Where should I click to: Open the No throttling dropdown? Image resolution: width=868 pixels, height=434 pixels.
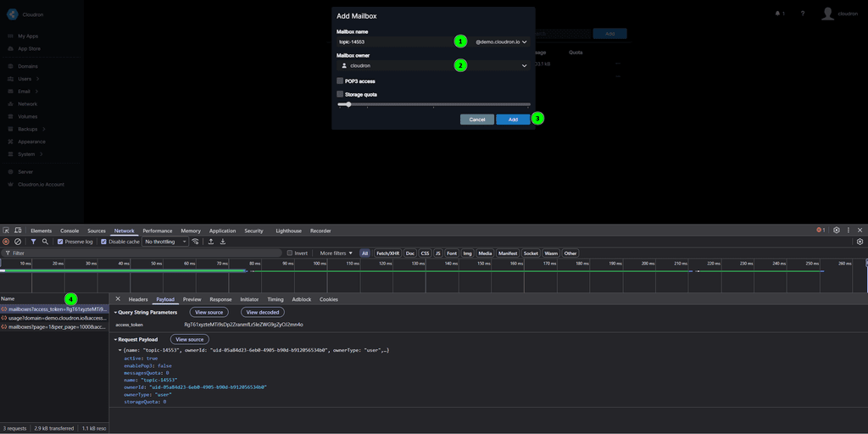pyautogui.click(x=165, y=242)
